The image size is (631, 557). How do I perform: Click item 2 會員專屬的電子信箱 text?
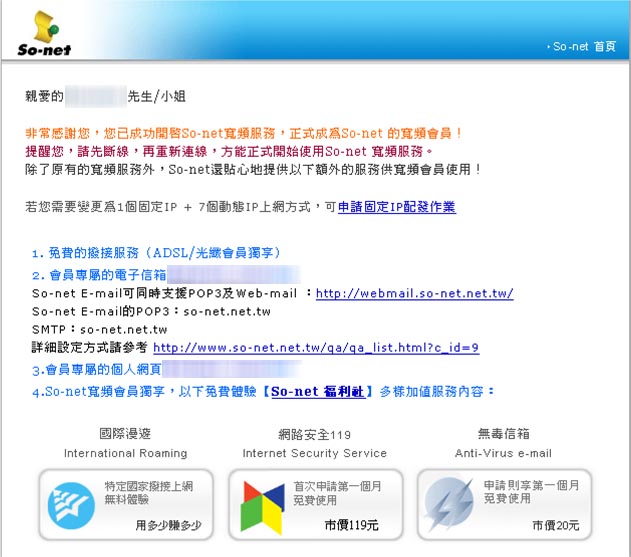pyautogui.click(x=99, y=275)
